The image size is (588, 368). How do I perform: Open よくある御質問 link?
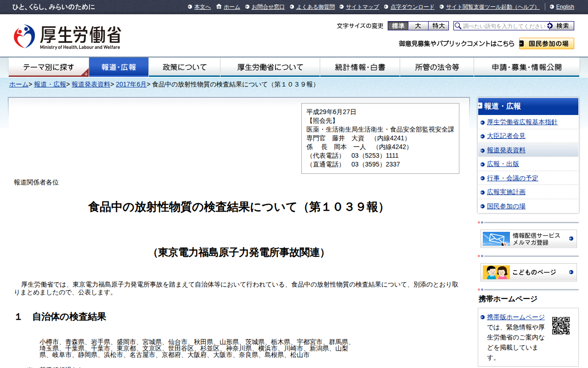[x=316, y=7]
